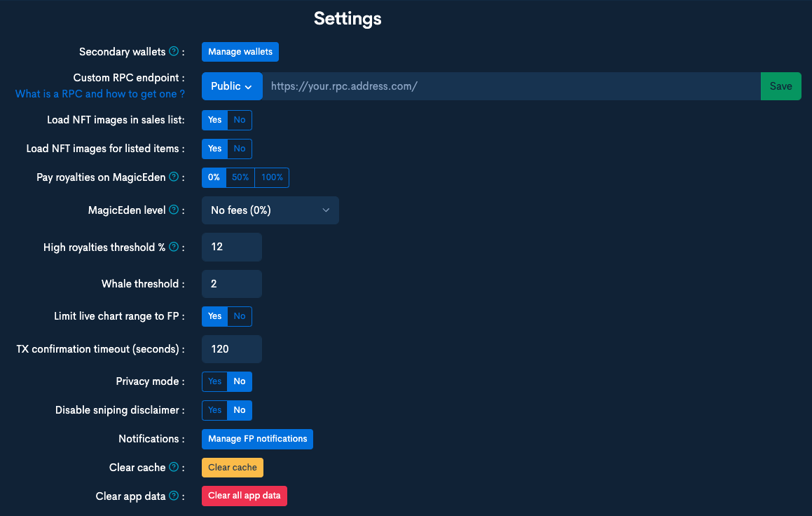Open the Manage wallets button

tap(240, 52)
